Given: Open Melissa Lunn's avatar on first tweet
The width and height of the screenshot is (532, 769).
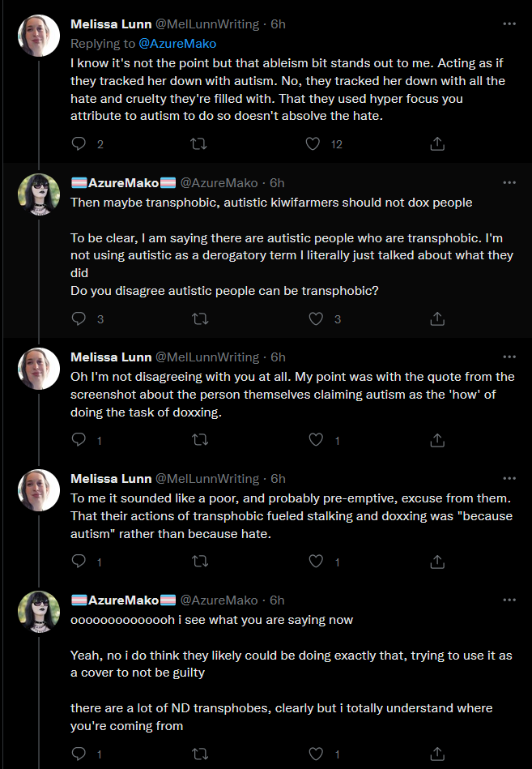Looking at the screenshot, I should tap(39, 36).
